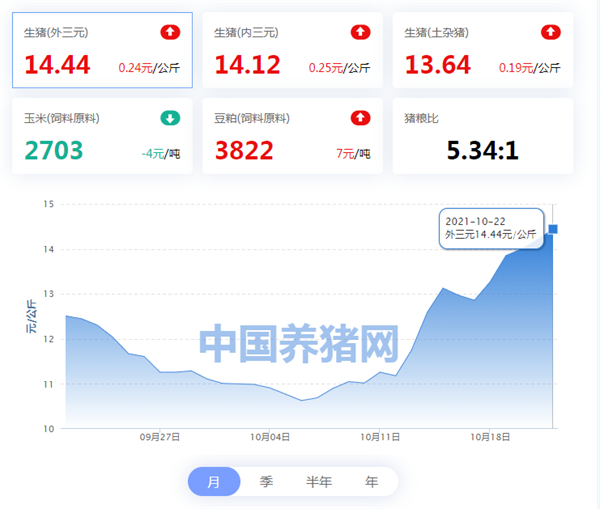This screenshot has width=600, height=509.
Task: Open the 豆粕(饲料原料) price card
Action: click(292, 136)
